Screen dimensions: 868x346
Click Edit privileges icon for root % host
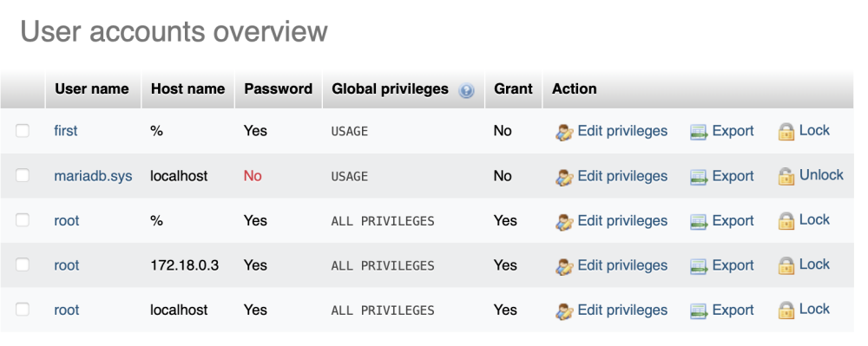click(564, 222)
